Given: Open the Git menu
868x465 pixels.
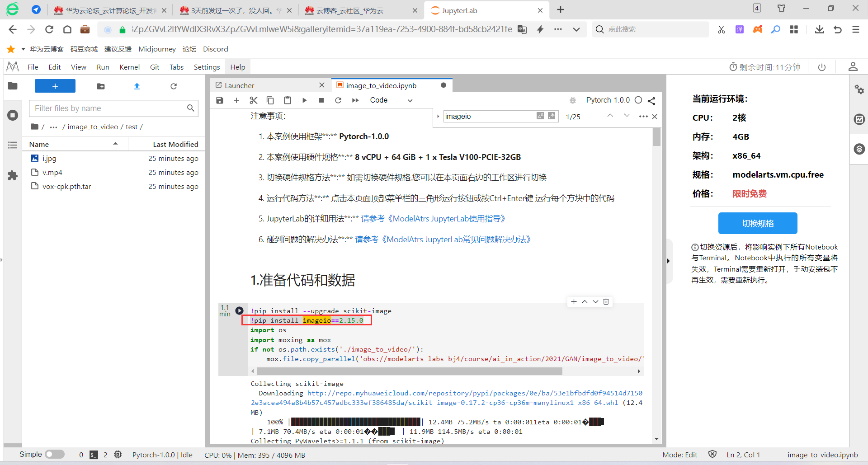Looking at the screenshot, I should (x=155, y=67).
